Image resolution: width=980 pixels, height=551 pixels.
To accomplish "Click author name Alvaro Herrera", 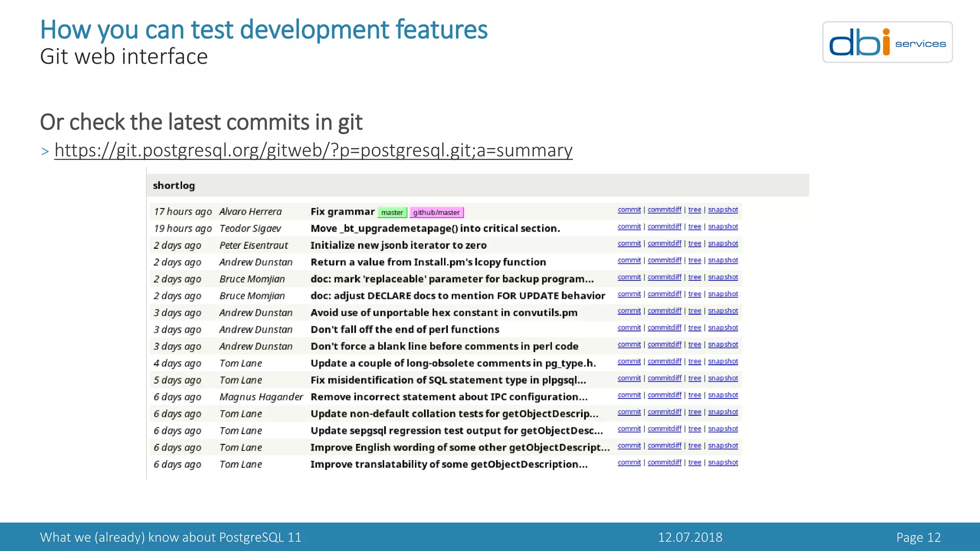I will tap(250, 211).
